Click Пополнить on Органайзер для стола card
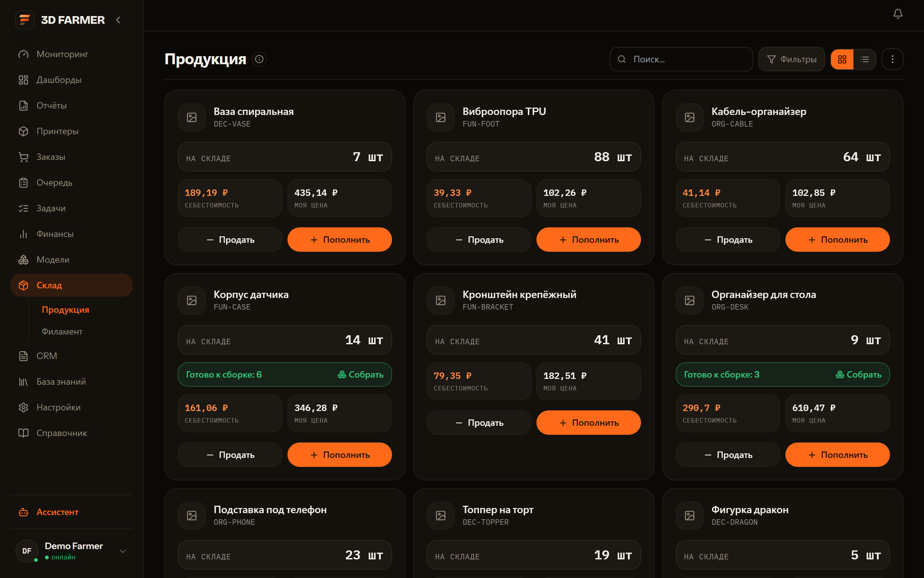This screenshot has height=578, width=924. tap(837, 455)
